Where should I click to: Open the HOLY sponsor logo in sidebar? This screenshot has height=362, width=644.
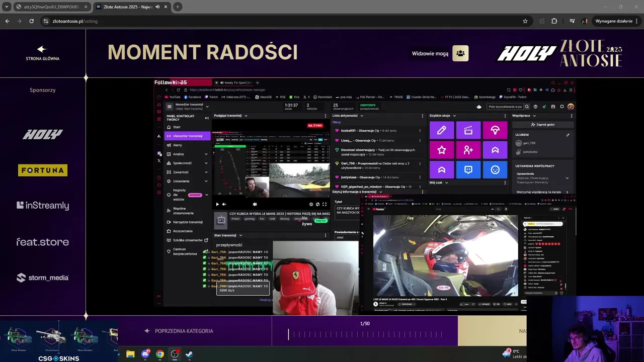(42, 134)
